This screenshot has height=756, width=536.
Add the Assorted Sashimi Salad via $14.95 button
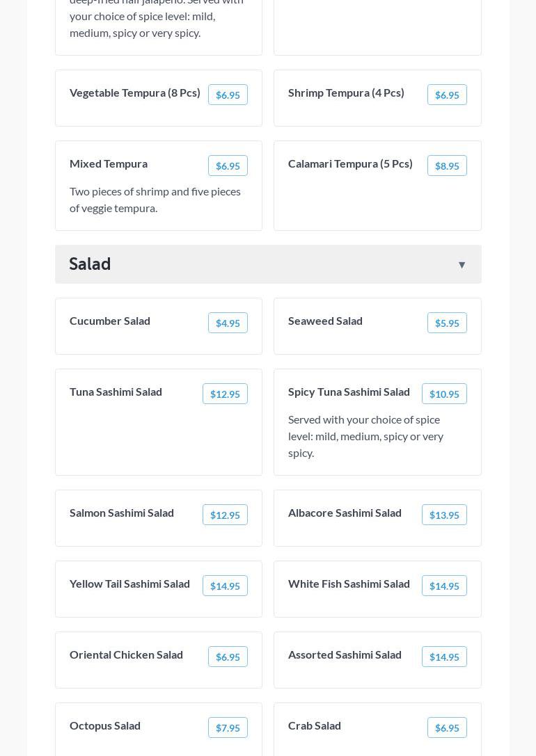(x=444, y=657)
